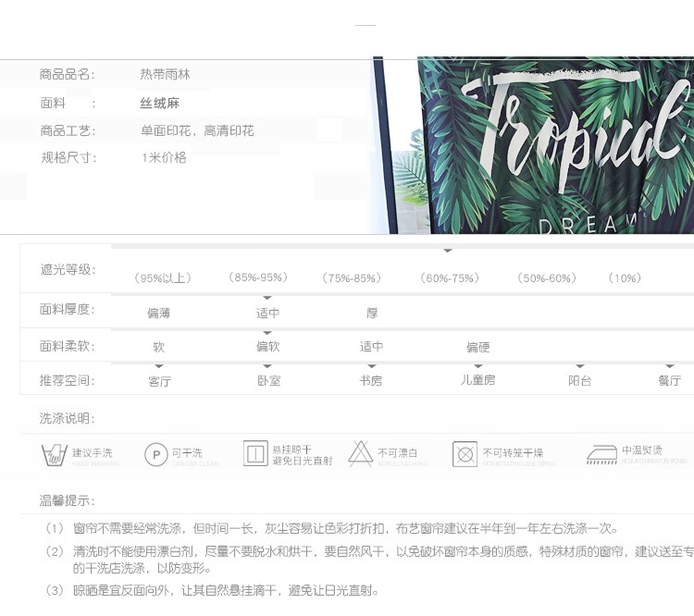Select the (85%-95%) shading level
The width and height of the screenshot is (694, 616).
[x=258, y=277]
